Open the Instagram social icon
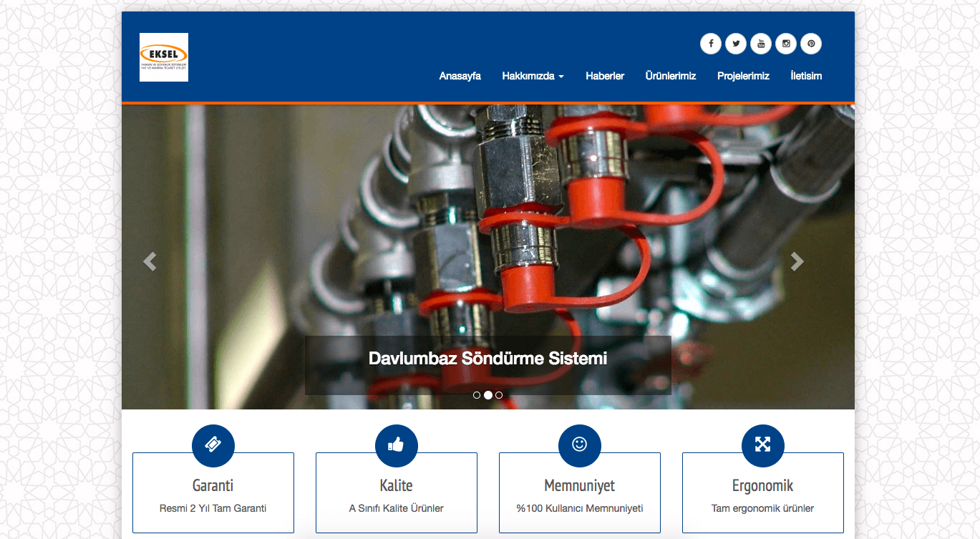Viewport: 980px width, 539px height. tap(786, 44)
